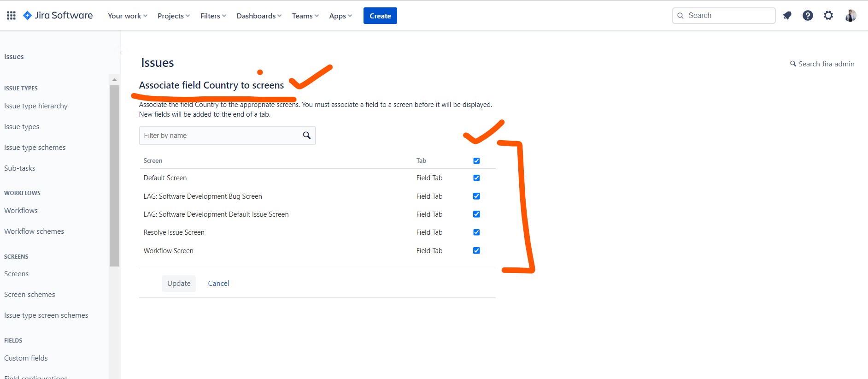The height and width of the screenshot is (379, 868).
Task: Uncheck the Default Screen checkbox
Action: (476, 178)
